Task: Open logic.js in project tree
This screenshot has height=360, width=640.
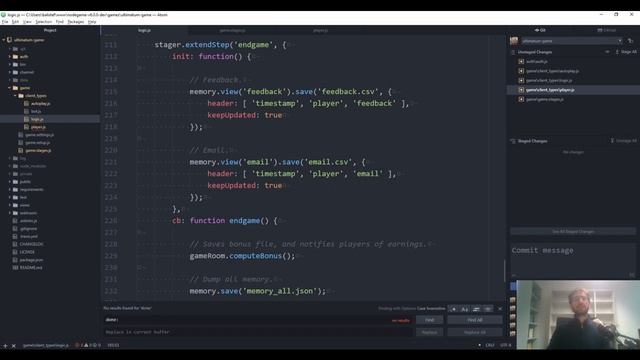Action: coord(37,119)
